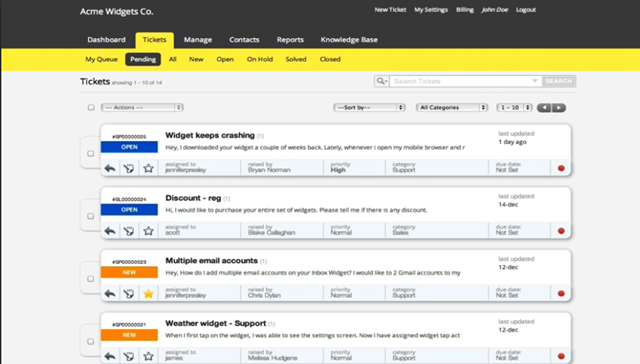Show the My Queue filter
This screenshot has height=364, width=640.
(101, 59)
